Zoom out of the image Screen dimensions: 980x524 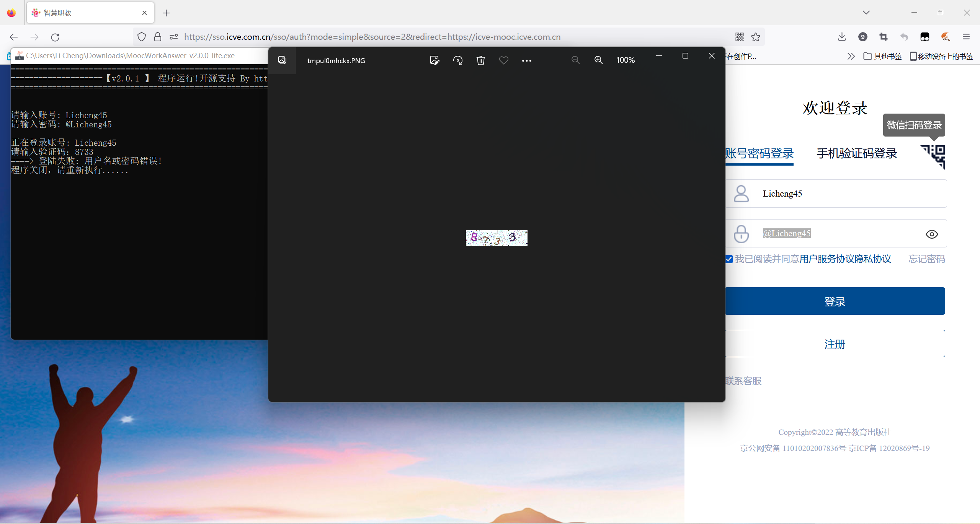pos(575,60)
